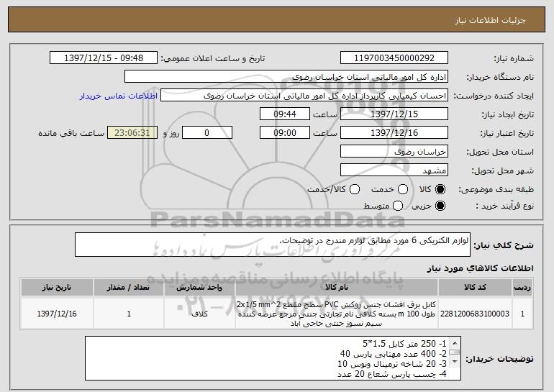Image resolution: width=554 pixels, height=392 pixels.
Task: Select the کالا/خدمت radio button
Action: tap(355, 190)
